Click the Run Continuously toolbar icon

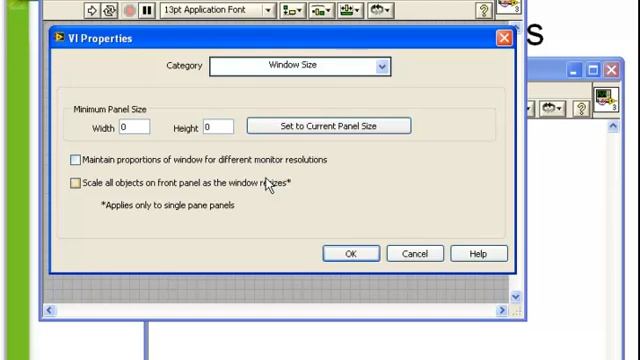[110, 10]
